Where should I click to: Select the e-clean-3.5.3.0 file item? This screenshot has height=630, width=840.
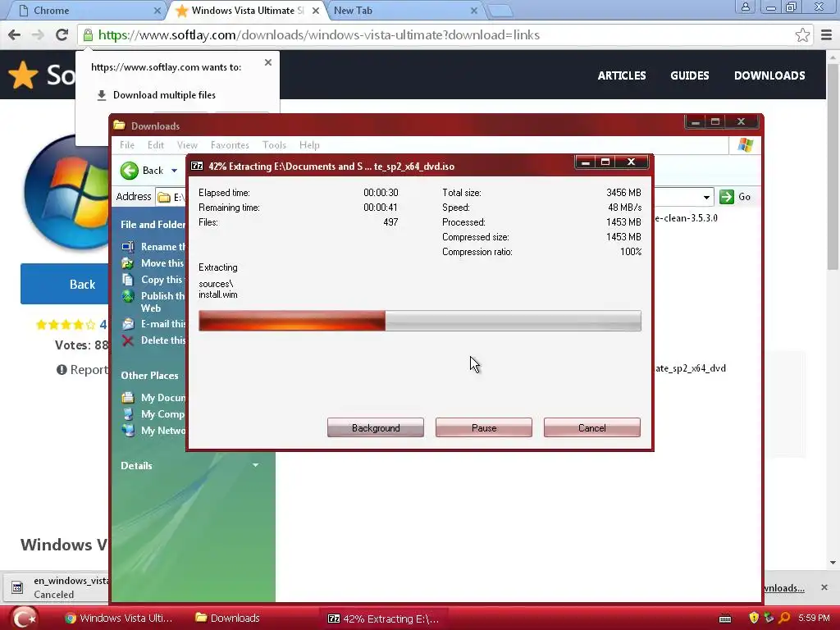[687, 218]
